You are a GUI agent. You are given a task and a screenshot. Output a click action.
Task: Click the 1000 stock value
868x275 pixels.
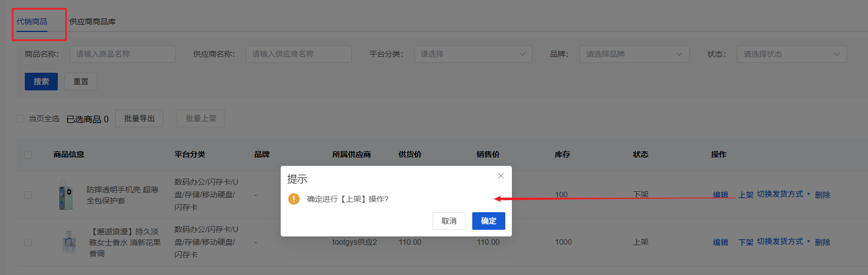[x=563, y=242]
